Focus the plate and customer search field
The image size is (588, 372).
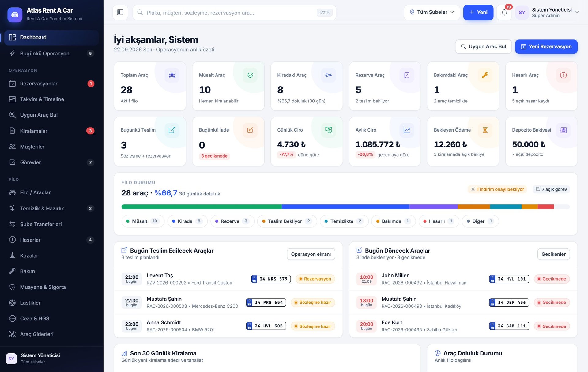click(234, 12)
